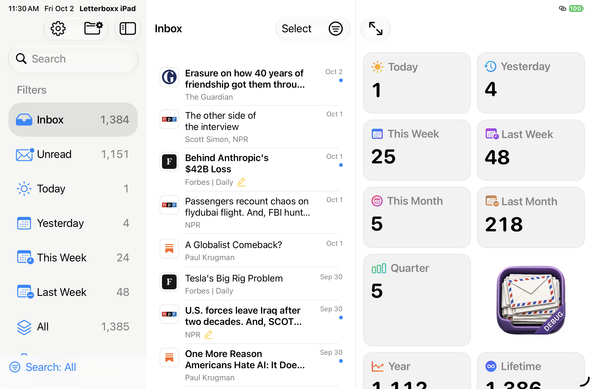Click the Letterboxx app icon image
592x389 pixels.
click(x=531, y=300)
